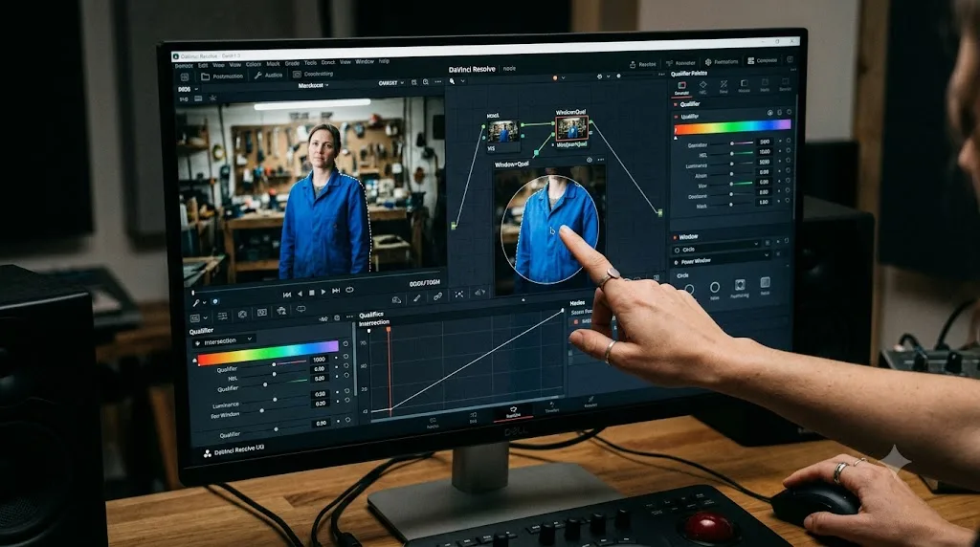Jump to first frame in viewer transport
Screen dimensions: 980x547
pyautogui.click(x=287, y=295)
